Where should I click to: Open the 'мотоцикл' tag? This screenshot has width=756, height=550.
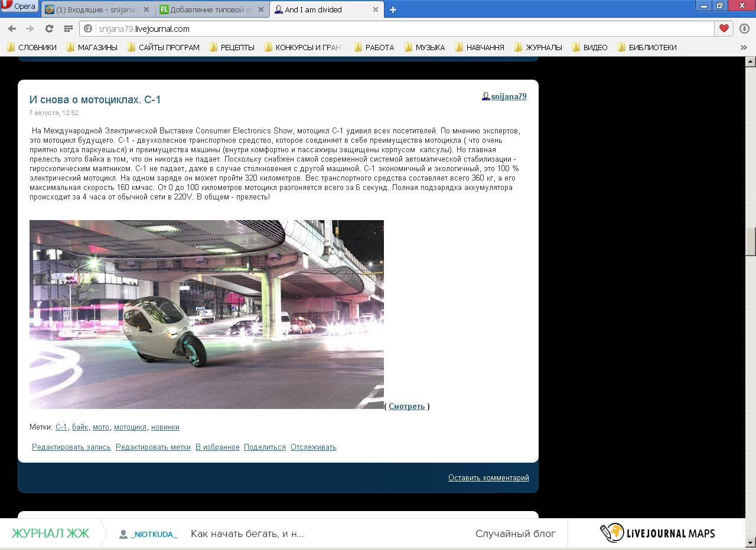130,427
